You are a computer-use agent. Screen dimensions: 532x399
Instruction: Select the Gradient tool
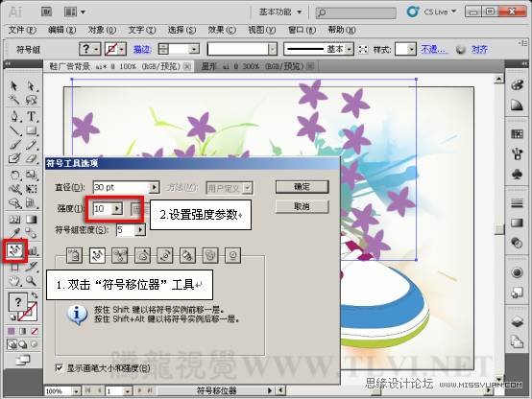31,220
